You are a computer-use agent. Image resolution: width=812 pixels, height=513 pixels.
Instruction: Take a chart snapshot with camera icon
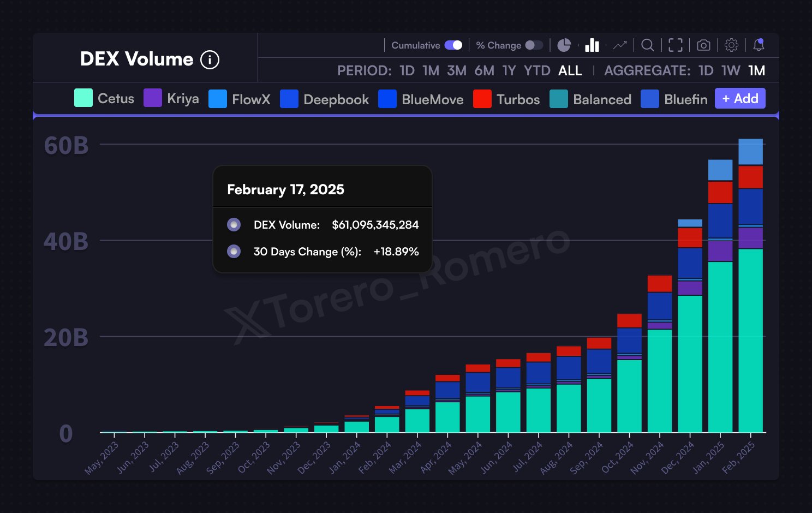click(703, 45)
